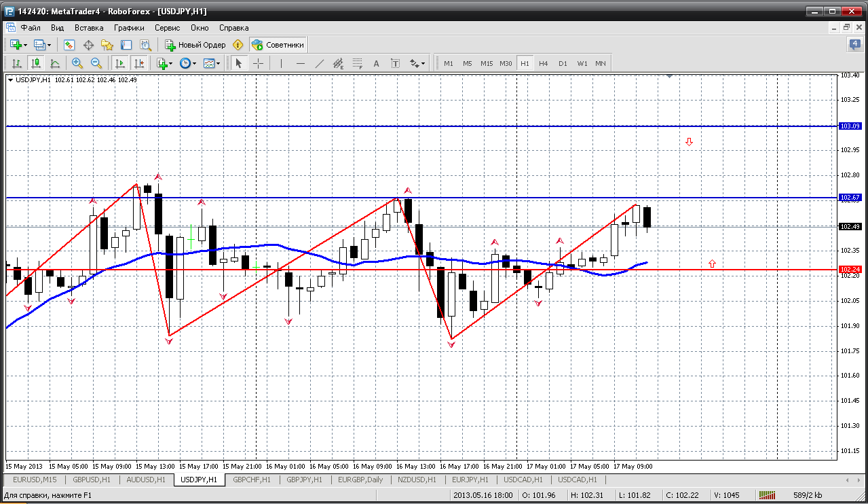Expand the Periods dropdown arrow
Image resolution: width=868 pixels, height=504 pixels.
(x=194, y=64)
